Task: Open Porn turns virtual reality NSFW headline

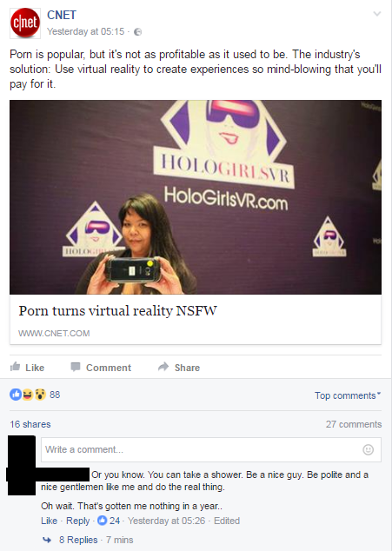Action: point(118,310)
